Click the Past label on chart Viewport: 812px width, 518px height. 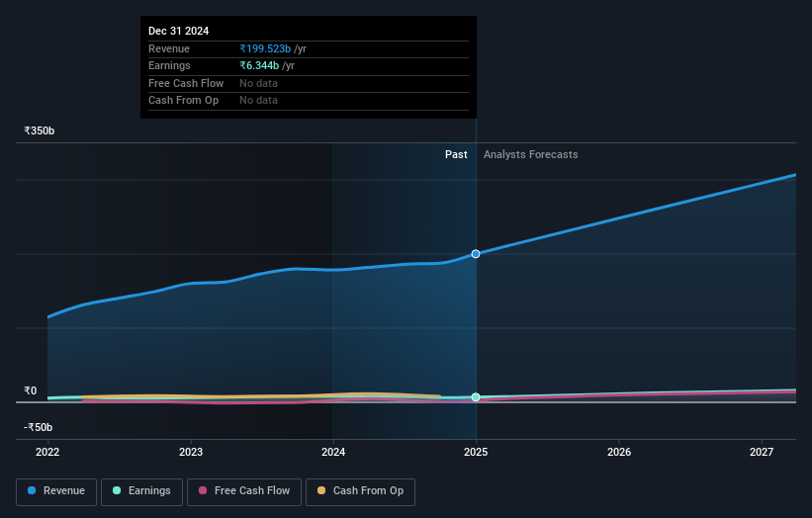[456, 155]
